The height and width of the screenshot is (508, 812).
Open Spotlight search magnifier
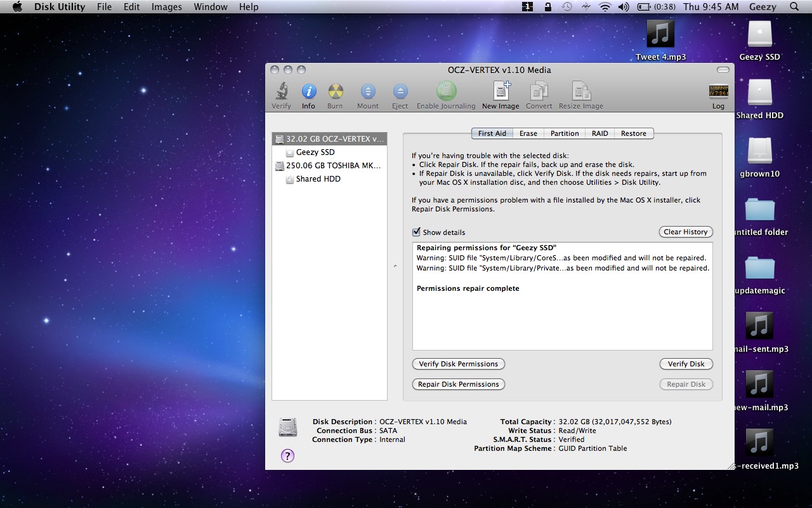[794, 7]
